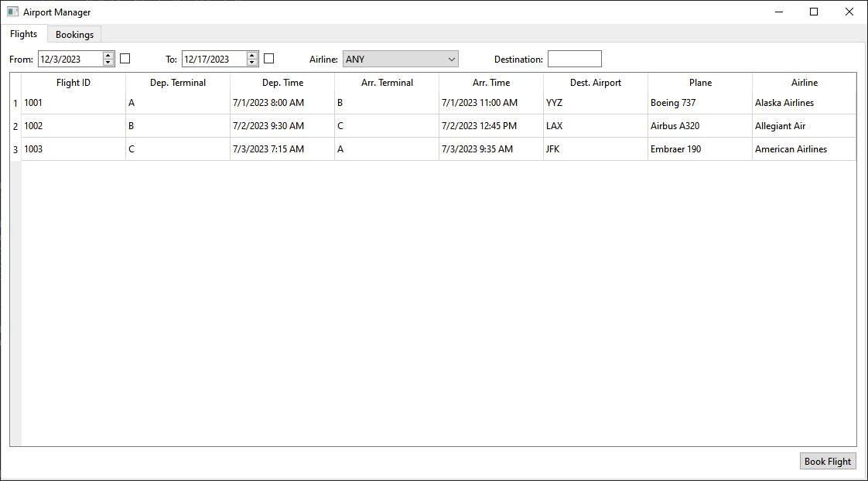
Task: Click the Airbus A320 plane cell
Action: click(700, 126)
